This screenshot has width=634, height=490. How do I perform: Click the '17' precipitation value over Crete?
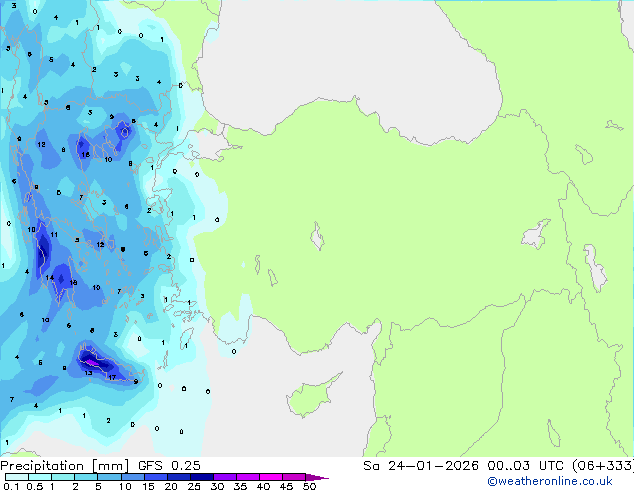[x=112, y=377]
